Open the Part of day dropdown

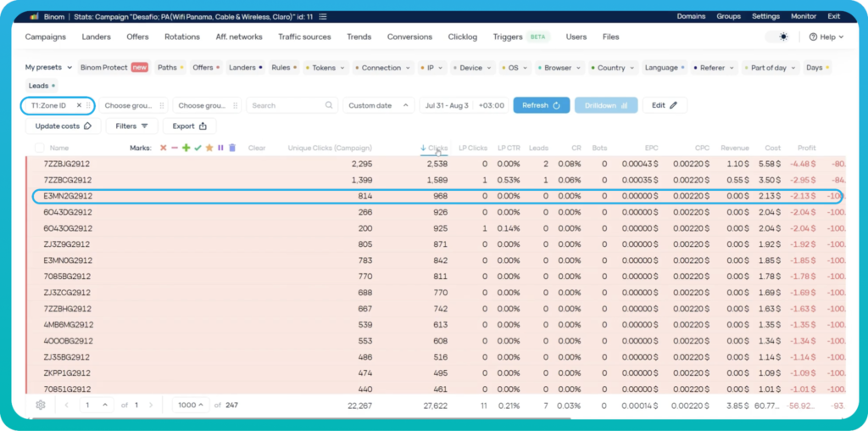(771, 68)
